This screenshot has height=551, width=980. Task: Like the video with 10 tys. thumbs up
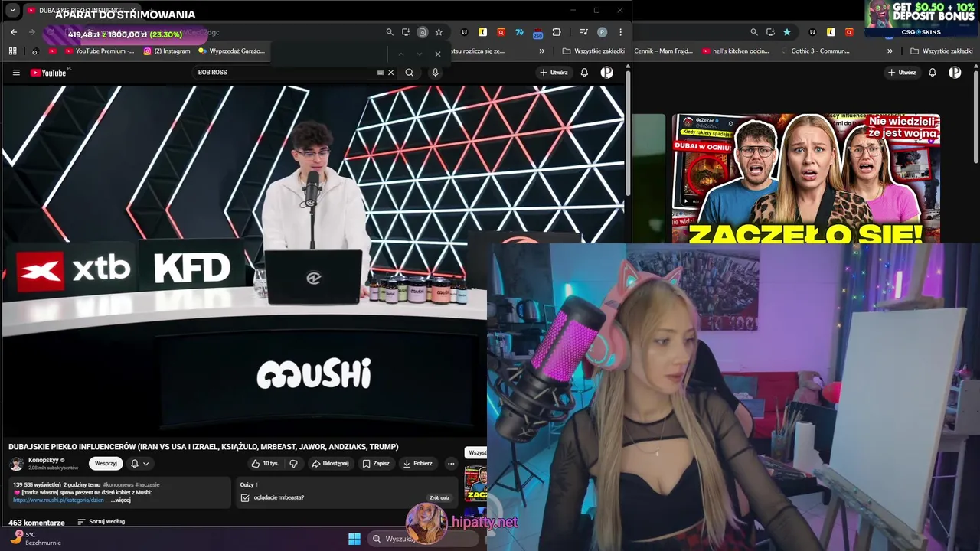point(266,464)
